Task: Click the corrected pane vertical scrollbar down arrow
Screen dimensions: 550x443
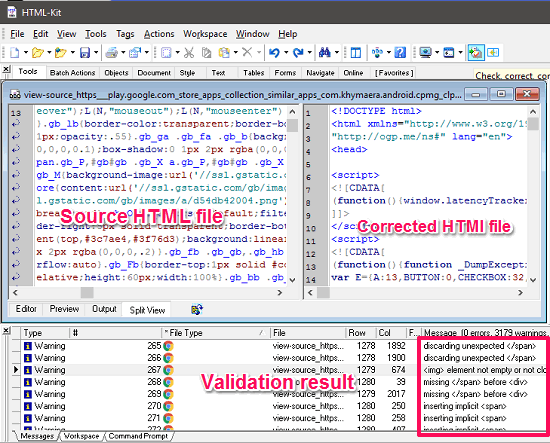Action: pos(533,280)
